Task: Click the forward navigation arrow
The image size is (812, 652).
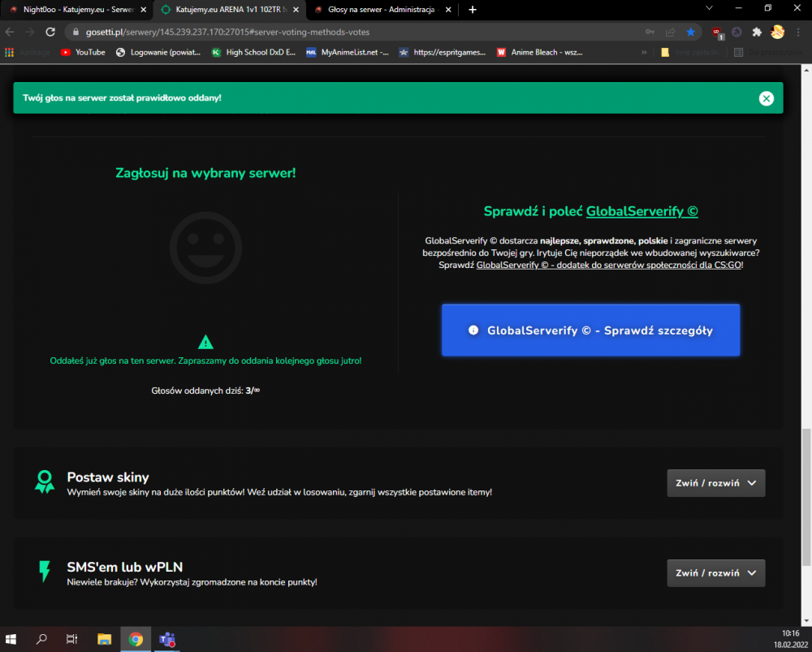Action: [x=30, y=32]
